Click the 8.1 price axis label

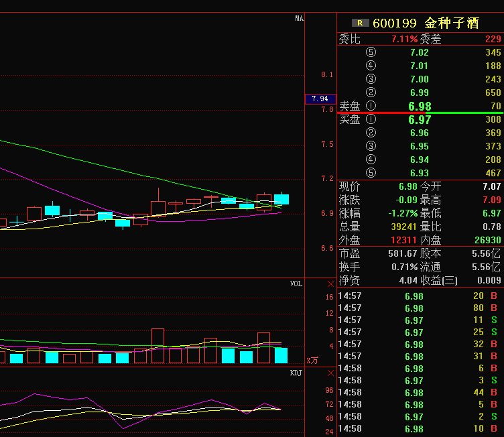pos(327,74)
